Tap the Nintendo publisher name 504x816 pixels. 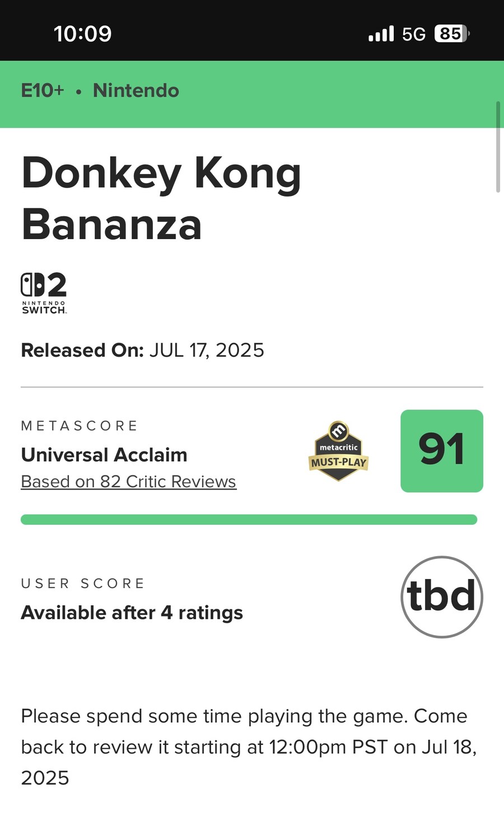click(136, 90)
